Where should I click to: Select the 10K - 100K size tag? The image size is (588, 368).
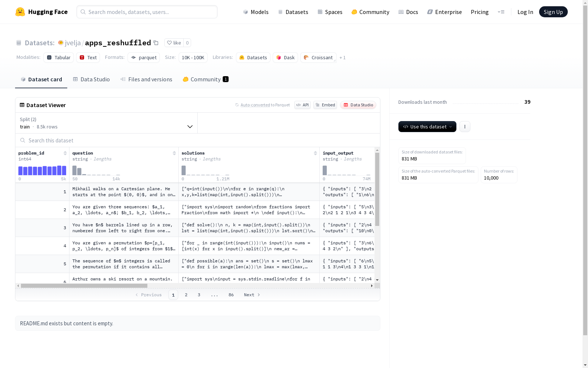coord(193,57)
